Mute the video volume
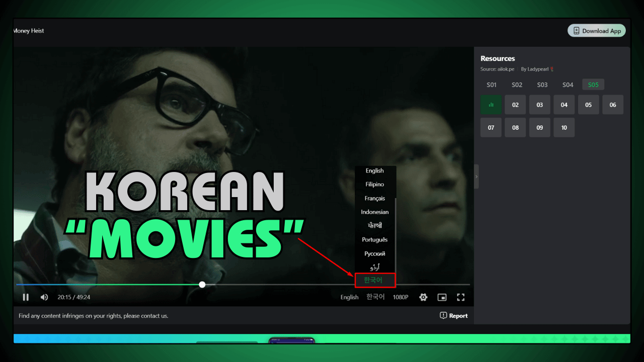This screenshot has height=362, width=644. point(44,297)
